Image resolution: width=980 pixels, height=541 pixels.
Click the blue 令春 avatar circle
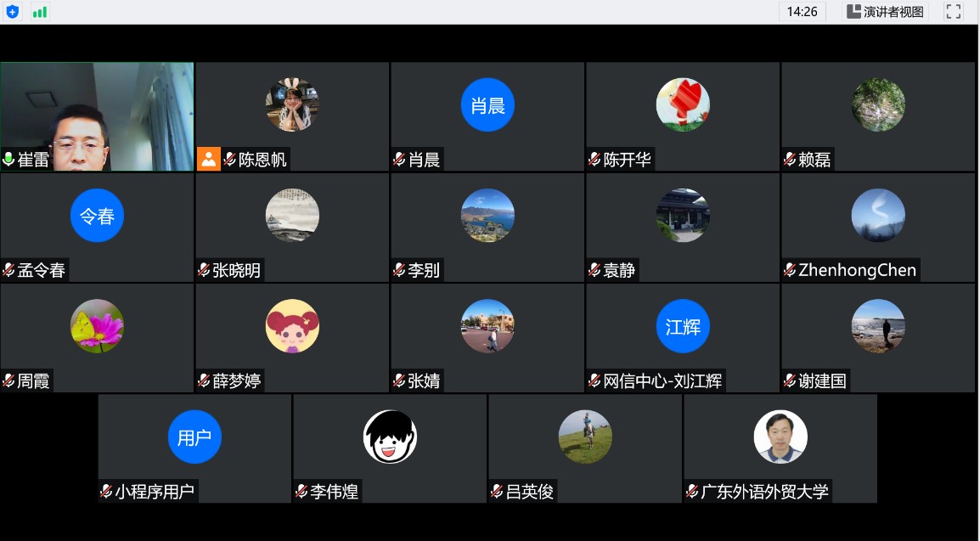click(97, 216)
